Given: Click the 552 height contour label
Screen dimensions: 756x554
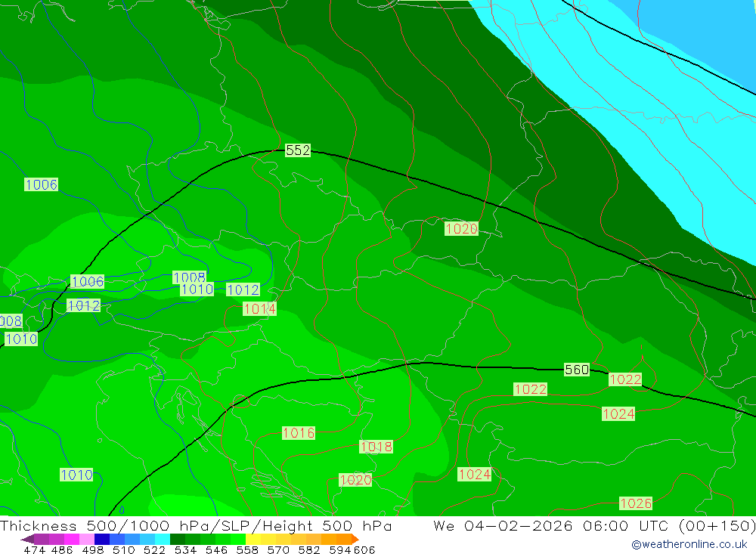Looking at the screenshot, I should (x=298, y=150).
